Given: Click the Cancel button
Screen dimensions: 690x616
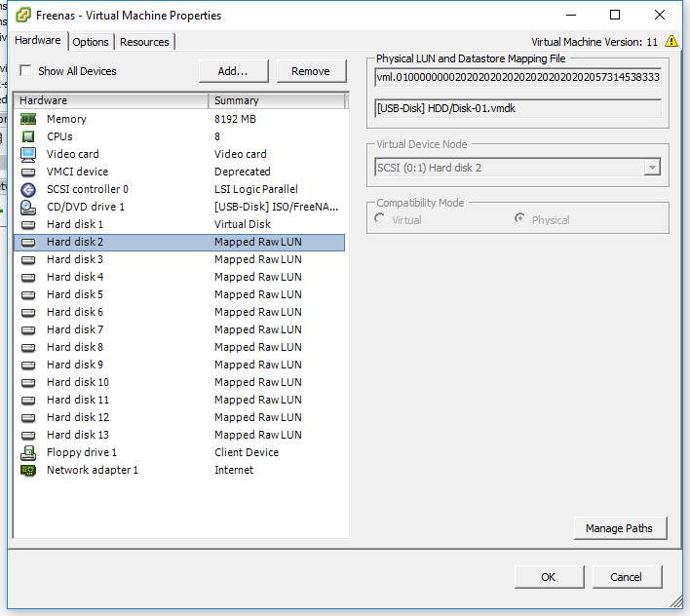Looking at the screenshot, I should (x=627, y=577).
